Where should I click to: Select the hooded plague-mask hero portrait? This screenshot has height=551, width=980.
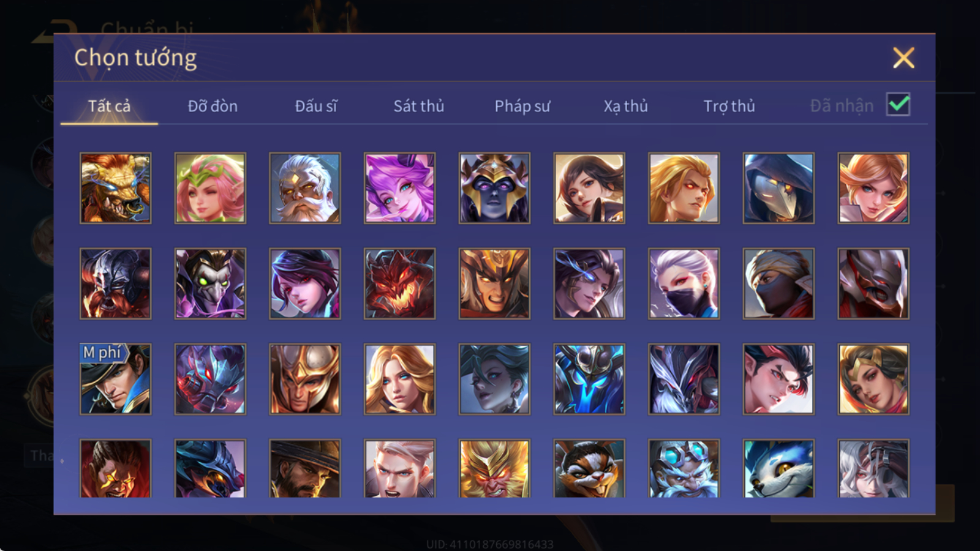778,188
